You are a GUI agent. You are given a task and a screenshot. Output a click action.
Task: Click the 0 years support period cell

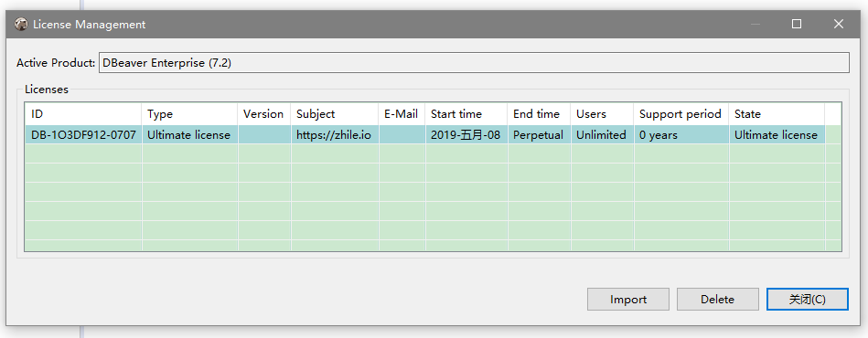coord(681,135)
